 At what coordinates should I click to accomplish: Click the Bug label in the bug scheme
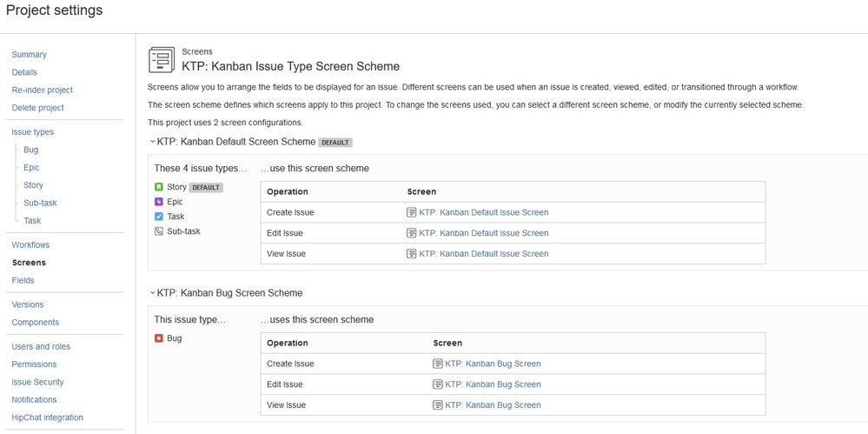click(x=175, y=338)
